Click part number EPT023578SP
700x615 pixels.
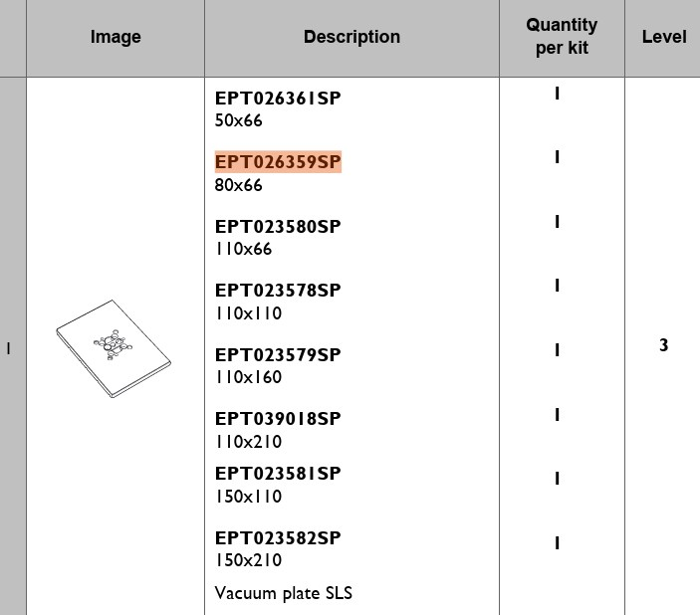pyautogui.click(x=278, y=291)
